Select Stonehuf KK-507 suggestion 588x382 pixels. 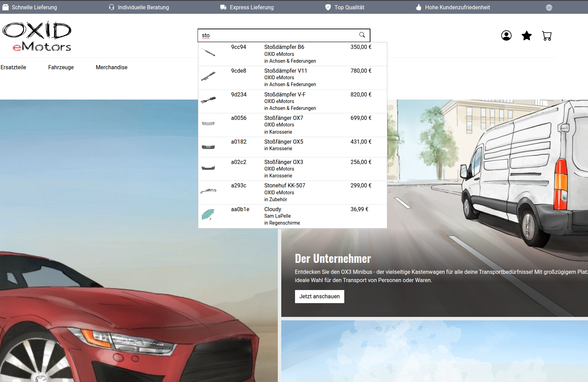[x=293, y=193]
